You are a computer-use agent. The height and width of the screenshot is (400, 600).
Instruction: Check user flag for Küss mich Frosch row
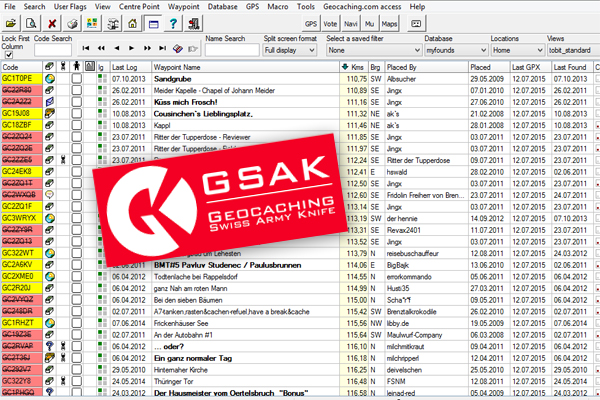click(77, 102)
